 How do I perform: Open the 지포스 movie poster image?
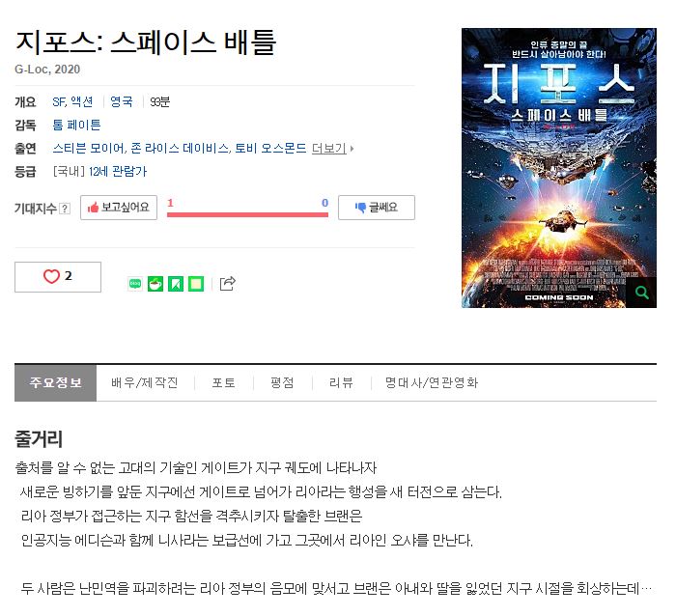(559, 168)
